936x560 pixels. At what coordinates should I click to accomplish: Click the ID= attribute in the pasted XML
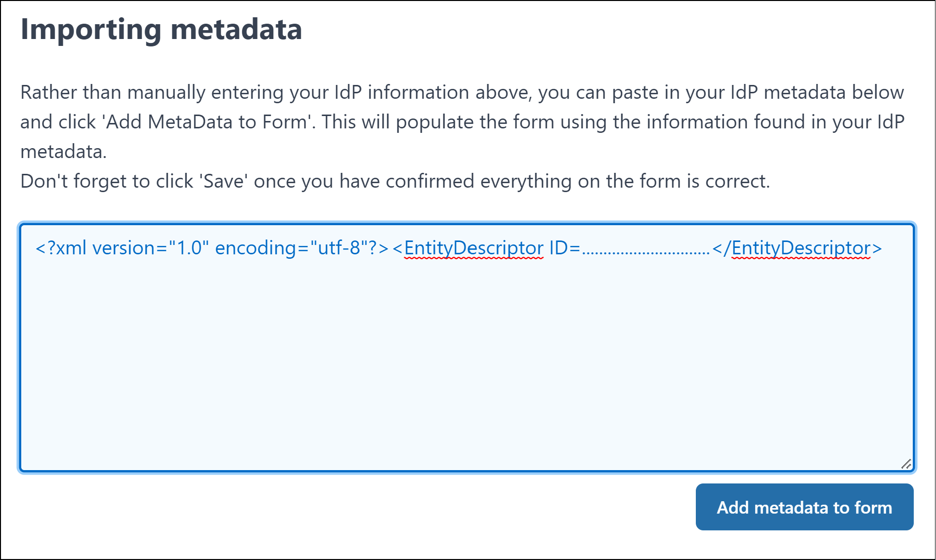pyautogui.click(x=564, y=248)
